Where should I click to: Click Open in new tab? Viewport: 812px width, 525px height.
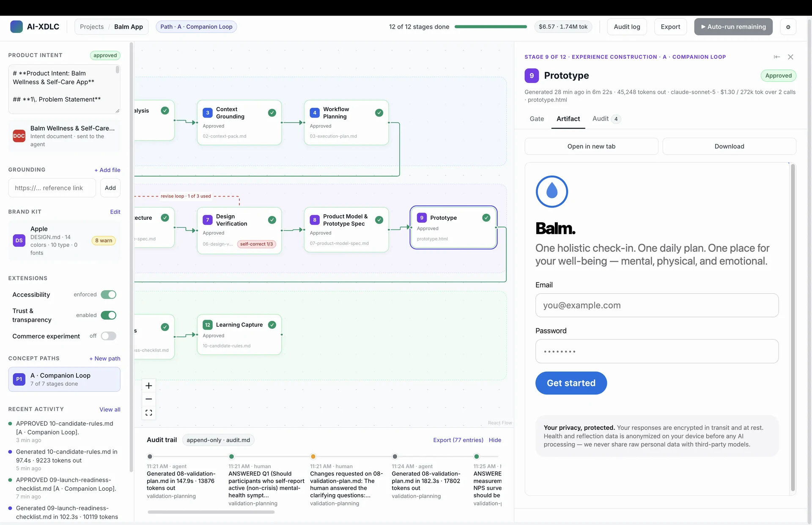tap(591, 146)
